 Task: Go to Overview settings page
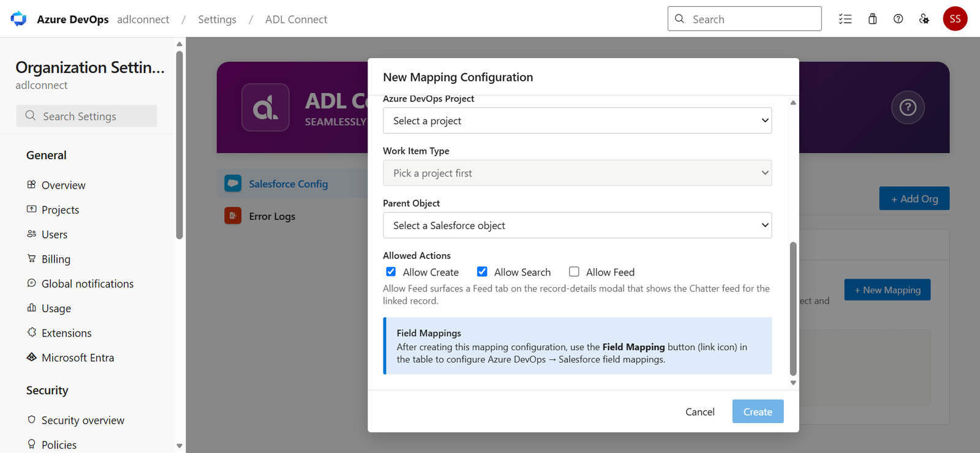[63, 185]
